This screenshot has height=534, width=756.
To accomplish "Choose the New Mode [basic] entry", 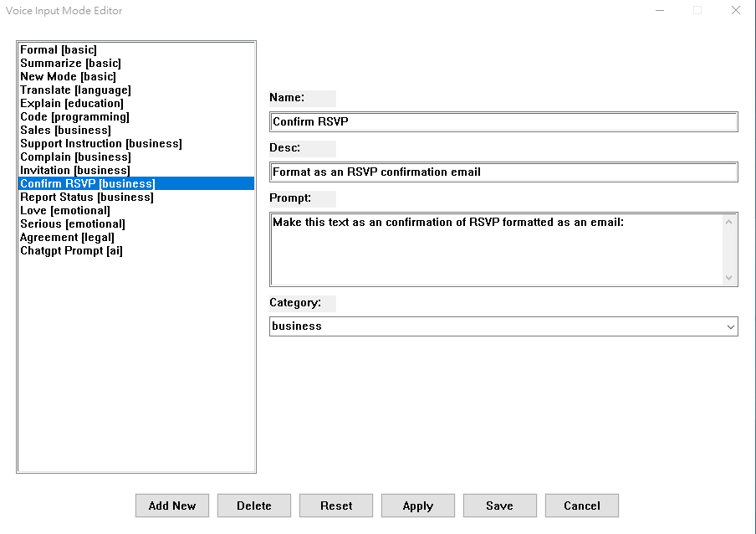I will coord(136,77).
